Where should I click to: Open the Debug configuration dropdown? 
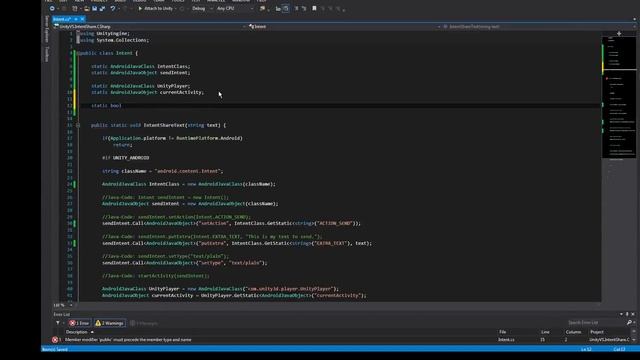[202, 8]
